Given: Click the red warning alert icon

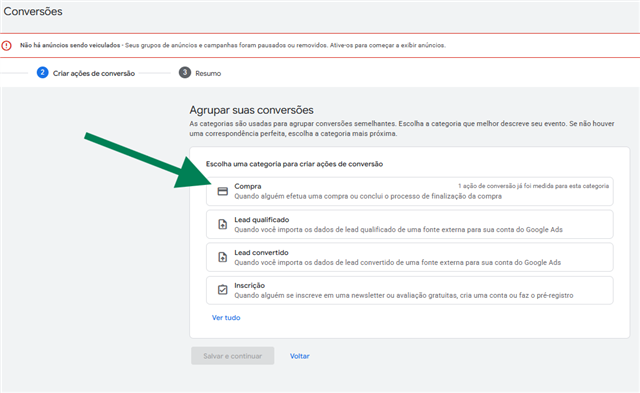Looking at the screenshot, I should pos(7,45).
